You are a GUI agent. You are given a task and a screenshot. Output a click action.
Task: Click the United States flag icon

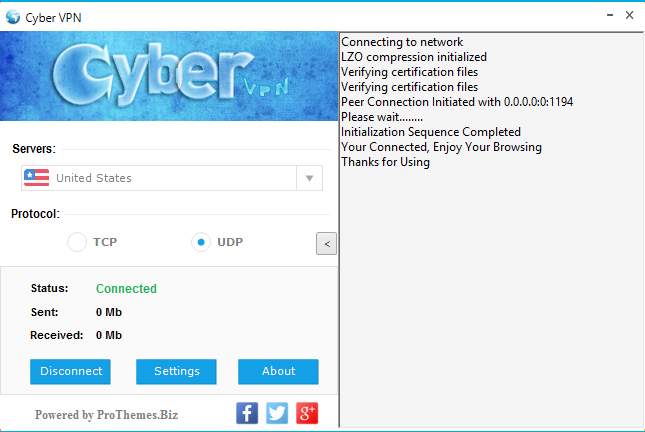pyautogui.click(x=37, y=178)
